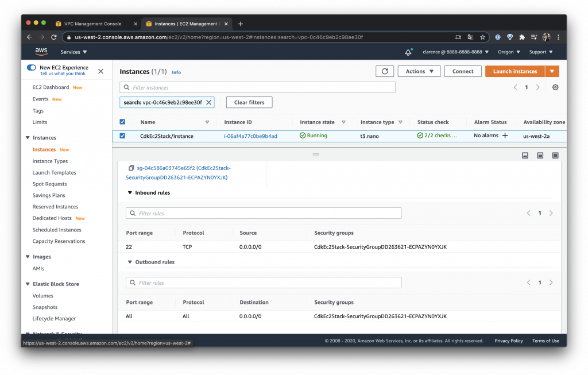Open Chrome three-dot menu

pyautogui.click(x=558, y=37)
